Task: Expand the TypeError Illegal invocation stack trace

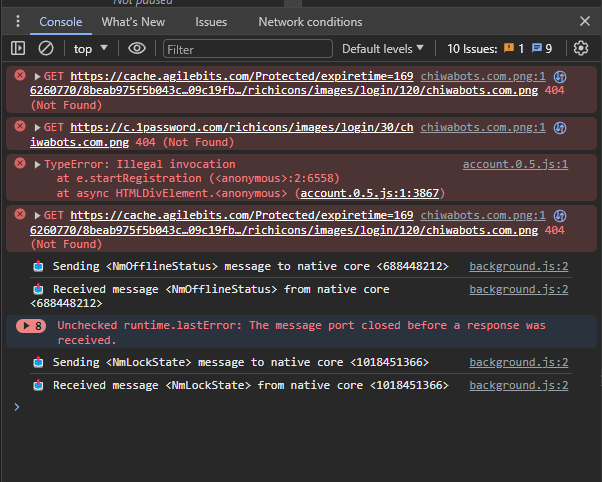Action: 38,164
